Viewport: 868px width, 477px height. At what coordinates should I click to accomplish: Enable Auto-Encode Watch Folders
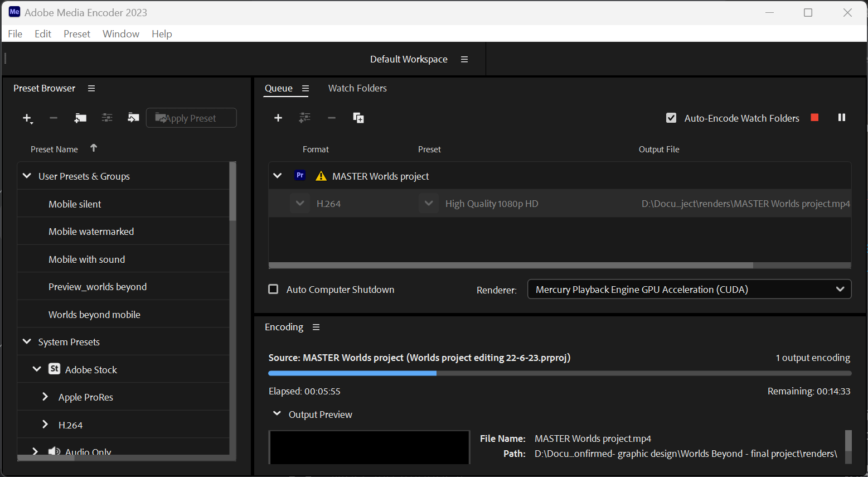(x=671, y=118)
